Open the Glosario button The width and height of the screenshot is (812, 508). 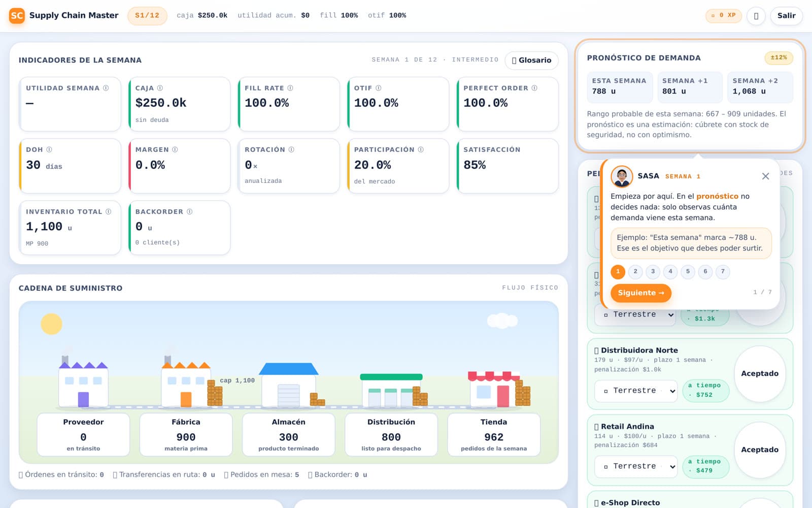[531, 60]
